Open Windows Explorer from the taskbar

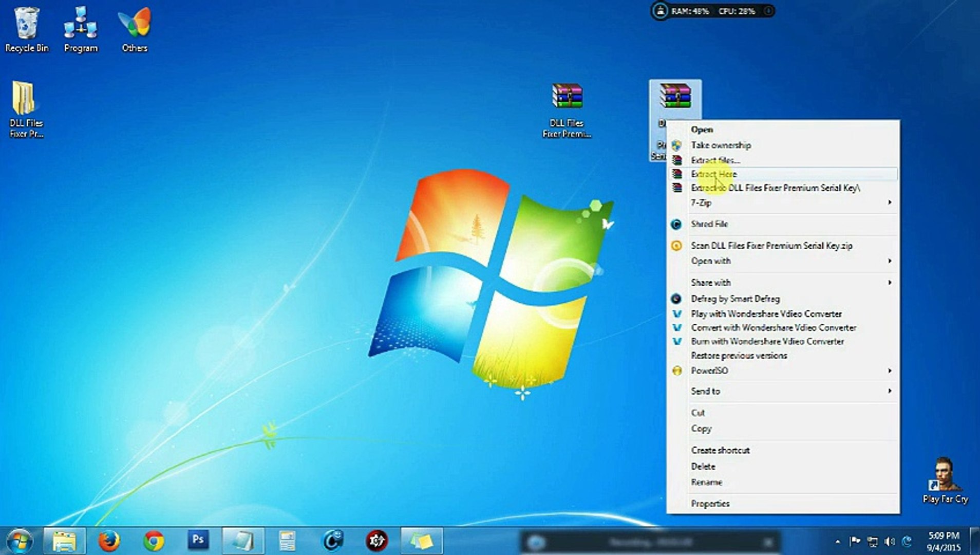[x=64, y=541]
